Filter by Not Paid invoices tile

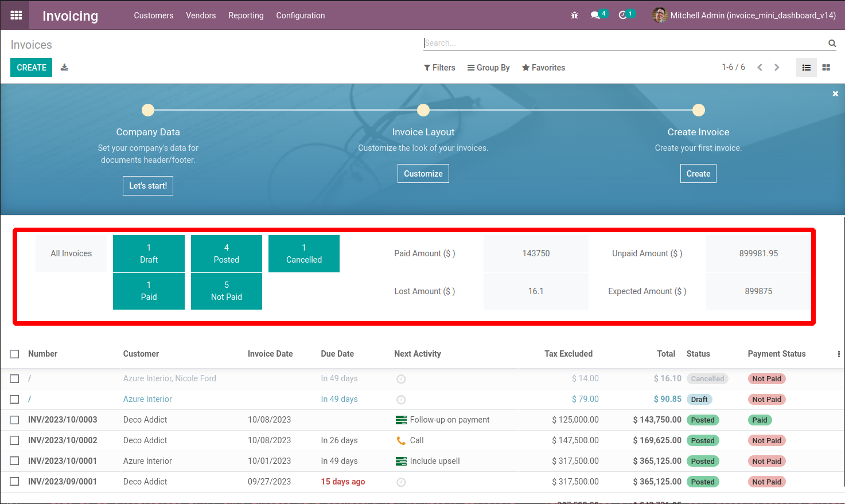click(x=227, y=291)
